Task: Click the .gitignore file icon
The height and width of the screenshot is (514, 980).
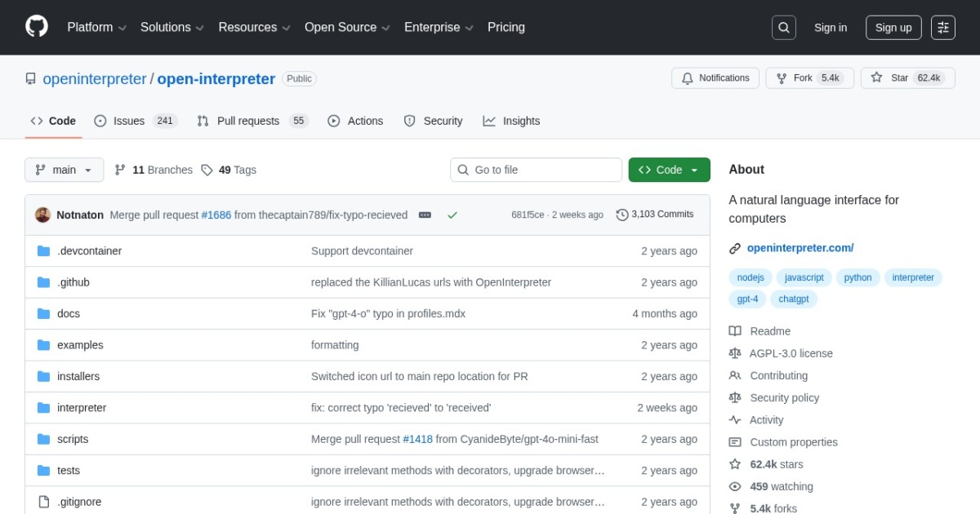Action: pyautogui.click(x=43, y=501)
